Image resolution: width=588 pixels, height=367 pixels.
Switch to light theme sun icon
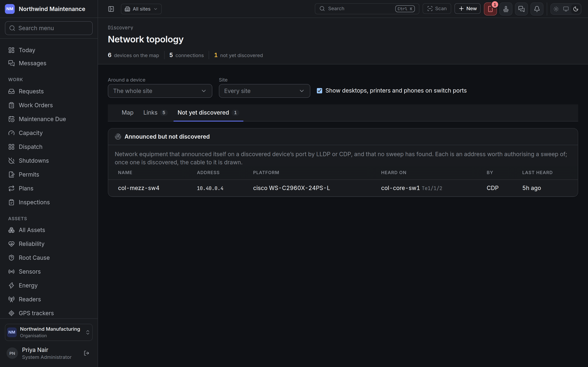click(556, 9)
